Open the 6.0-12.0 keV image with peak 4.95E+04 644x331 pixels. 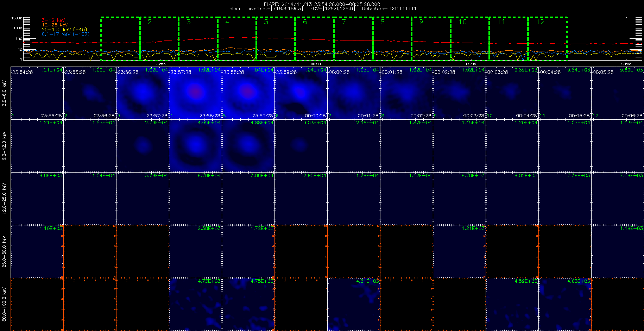coord(195,145)
